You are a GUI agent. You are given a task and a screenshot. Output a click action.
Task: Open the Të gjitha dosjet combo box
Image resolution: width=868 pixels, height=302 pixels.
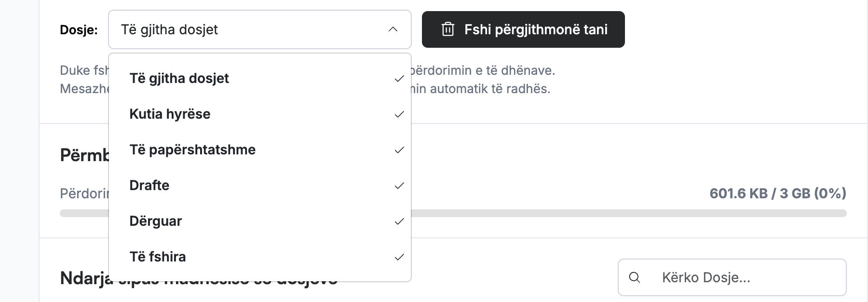click(260, 29)
